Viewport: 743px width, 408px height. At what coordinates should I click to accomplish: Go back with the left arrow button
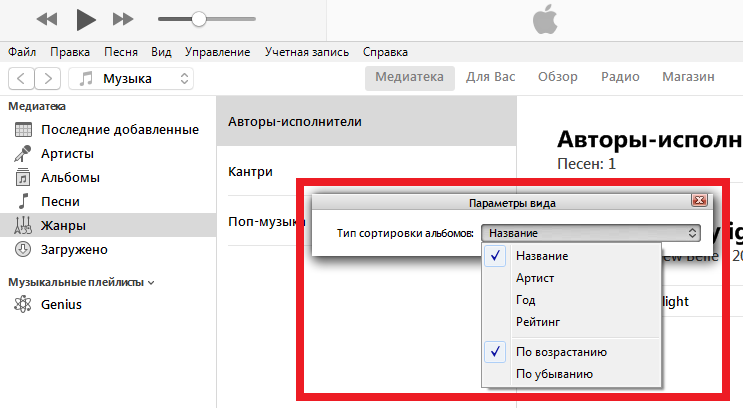(21, 78)
